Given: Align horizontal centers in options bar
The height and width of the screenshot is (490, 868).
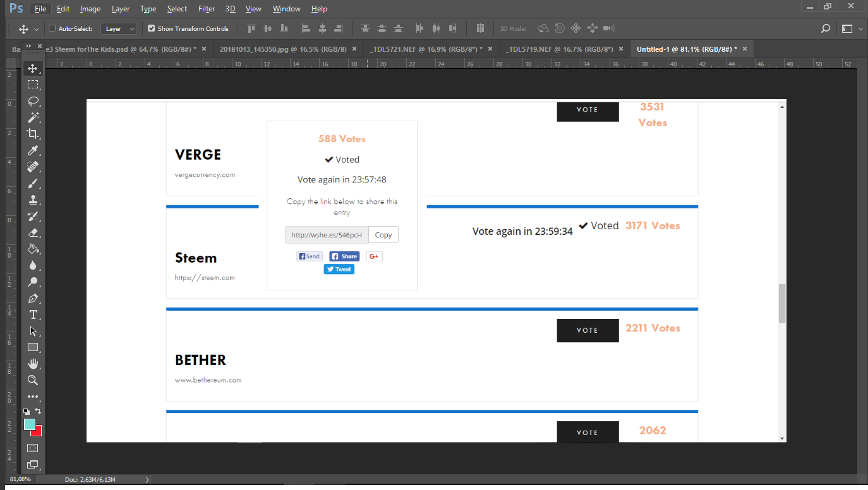Looking at the screenshot, I should [322, 28].
